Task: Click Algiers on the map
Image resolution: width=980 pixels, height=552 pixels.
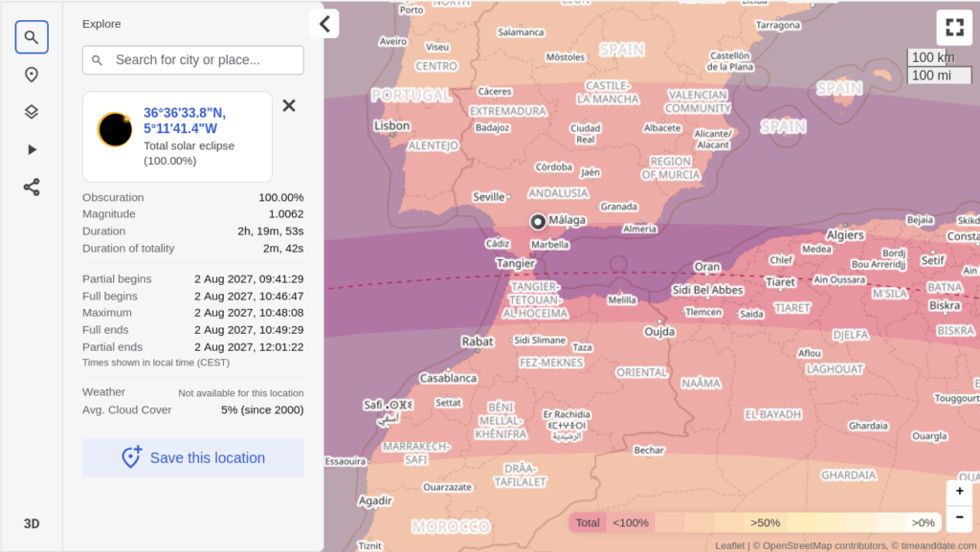Action: pyautogui.click(x=845, y=234)
